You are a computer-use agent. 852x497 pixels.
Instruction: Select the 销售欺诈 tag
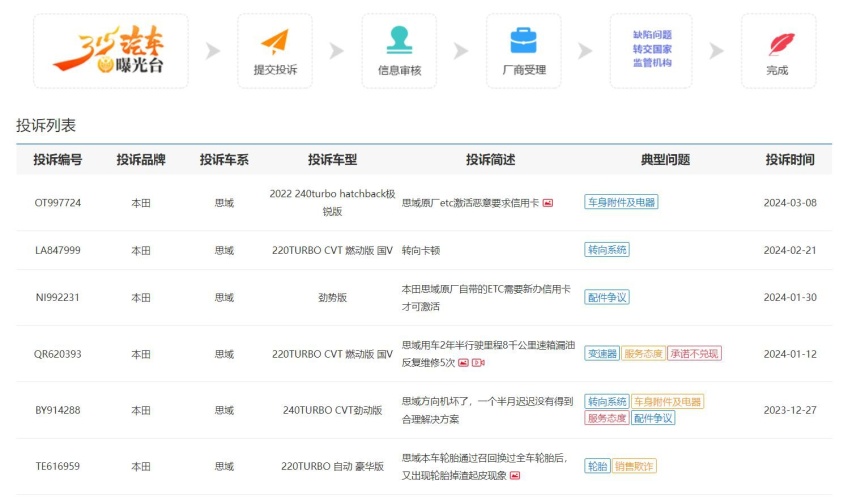coord(634,466)
